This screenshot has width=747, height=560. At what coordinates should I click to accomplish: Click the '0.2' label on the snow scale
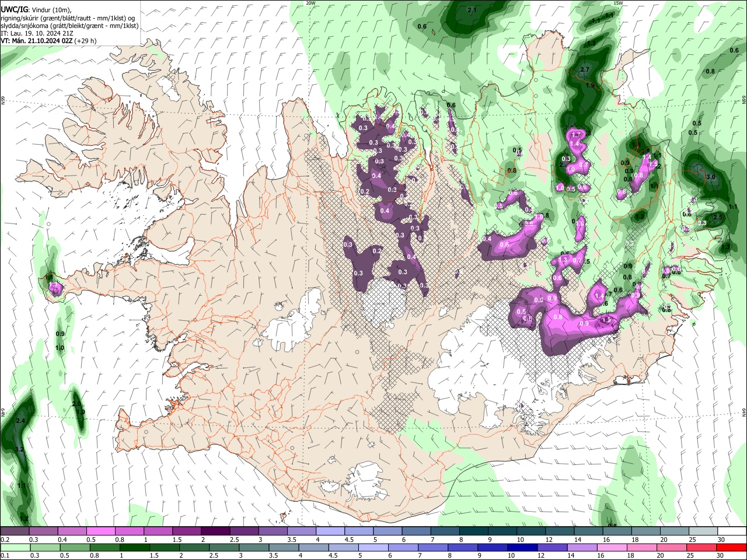click(4, 540)
